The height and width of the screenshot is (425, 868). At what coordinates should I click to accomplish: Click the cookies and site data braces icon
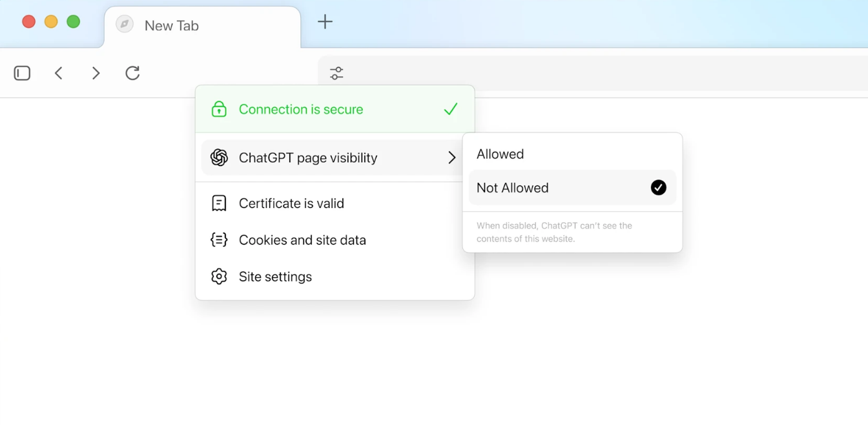pyautogui.click(x=219, y=240)
